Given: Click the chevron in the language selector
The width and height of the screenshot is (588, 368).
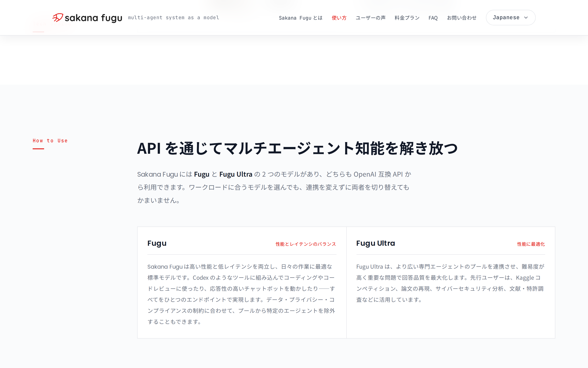Looking at the screenshot, I should tap(526, 18).
